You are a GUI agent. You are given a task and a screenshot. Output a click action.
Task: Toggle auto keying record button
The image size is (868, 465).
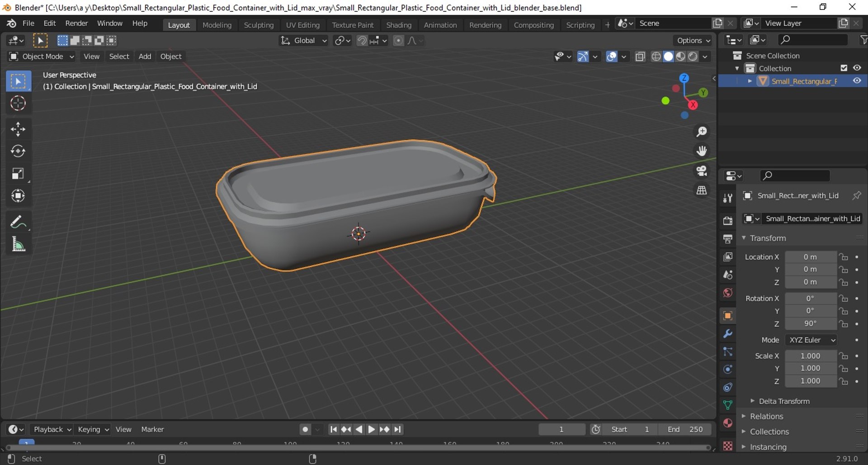coord(305,429)
